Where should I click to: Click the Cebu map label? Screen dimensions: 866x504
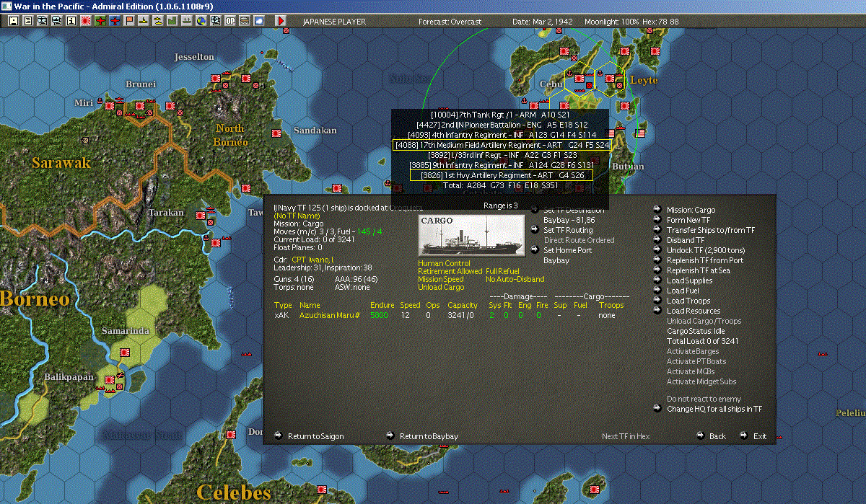coord(551,84)
